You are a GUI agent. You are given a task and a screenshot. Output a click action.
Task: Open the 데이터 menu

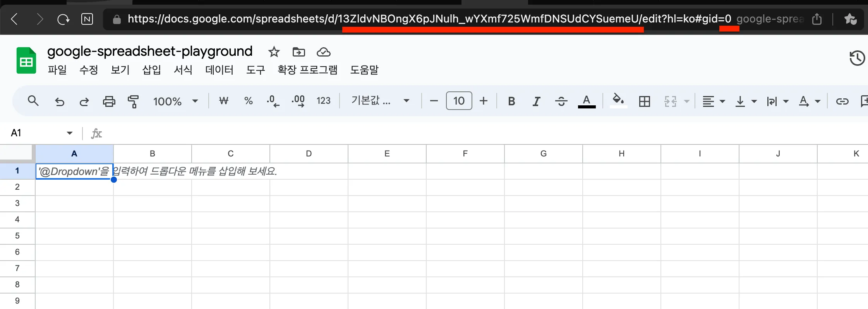click(x=220, y=70)
